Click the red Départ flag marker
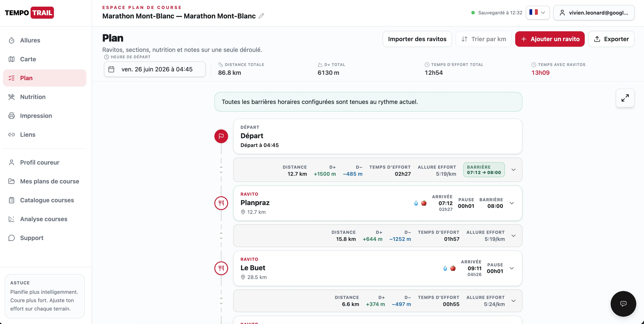644x324 pixels. pos(221,136)
